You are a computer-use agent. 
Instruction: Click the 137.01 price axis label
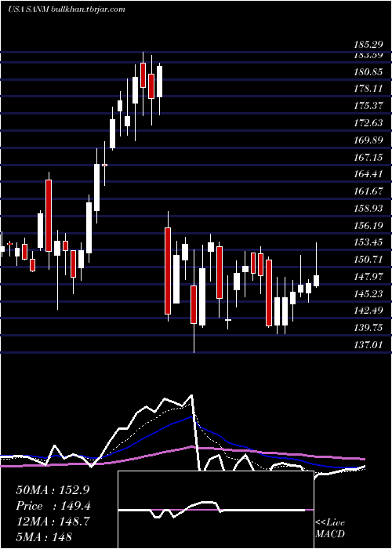tap(368, 345)
